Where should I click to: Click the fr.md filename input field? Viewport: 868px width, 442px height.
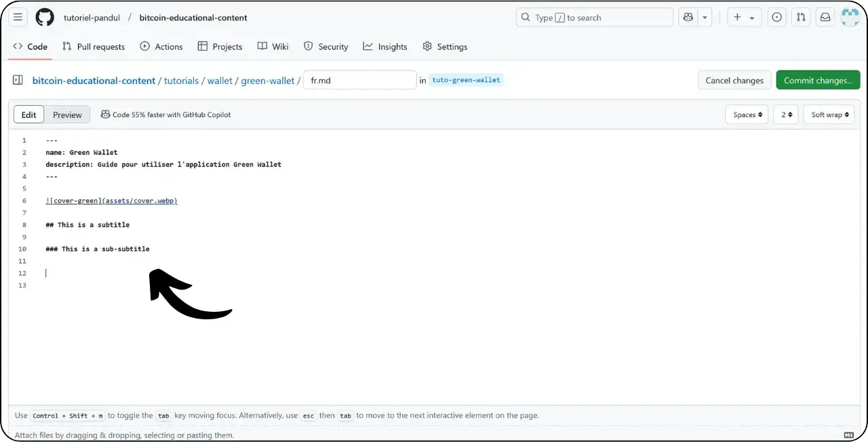[359, 80]
